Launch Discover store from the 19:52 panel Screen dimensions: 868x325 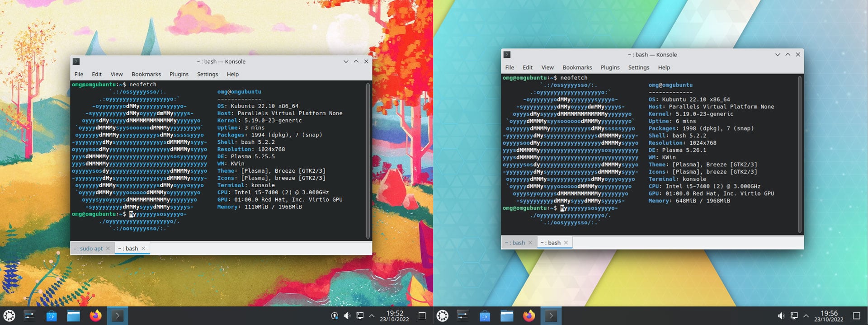tap(52, 316)
